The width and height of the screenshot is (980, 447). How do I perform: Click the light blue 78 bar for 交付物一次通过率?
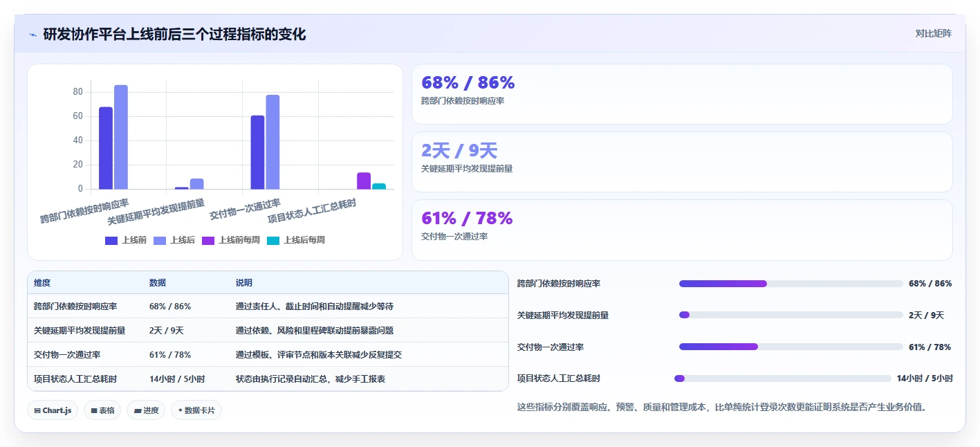coord(272,142)
